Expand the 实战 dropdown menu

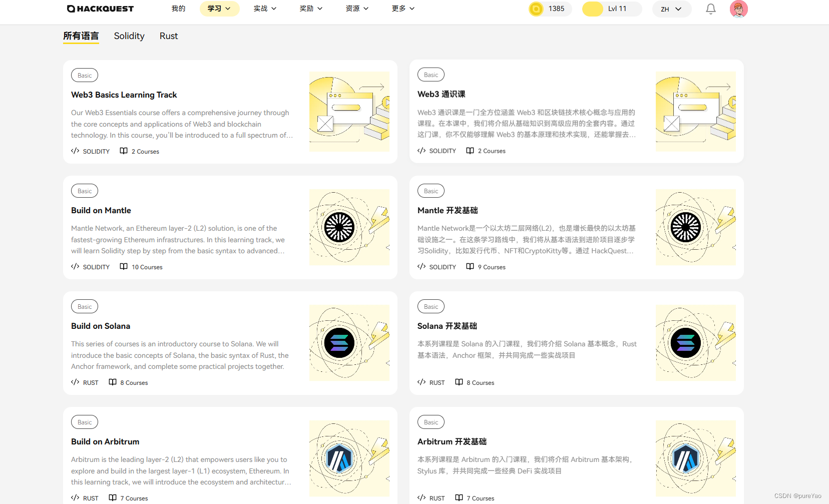(265, 9)
